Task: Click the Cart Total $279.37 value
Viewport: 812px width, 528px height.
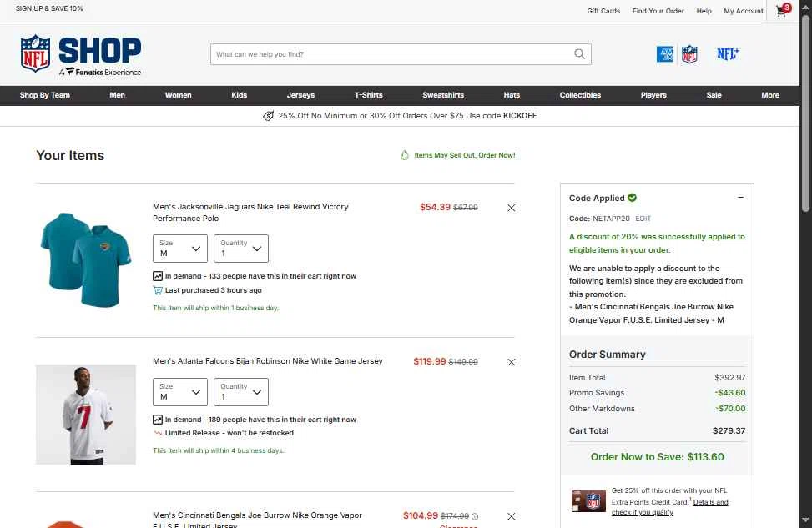Action: pos(729,430)
